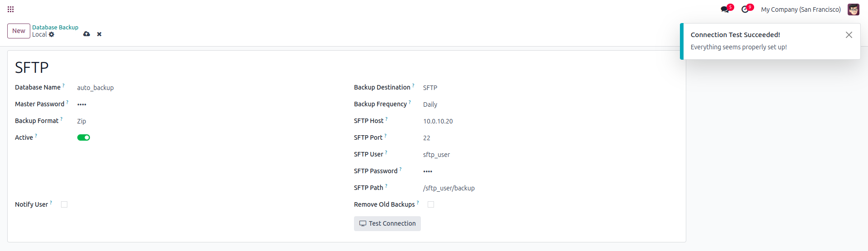Toggle the Active switch off
This screenshot has width=868, height=251.
click(84, 137)
